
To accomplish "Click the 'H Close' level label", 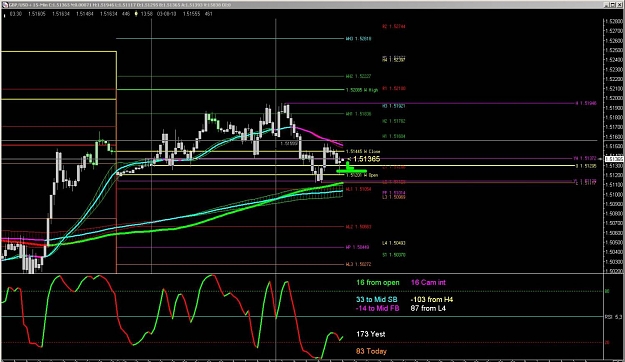I will coord(363,151).
